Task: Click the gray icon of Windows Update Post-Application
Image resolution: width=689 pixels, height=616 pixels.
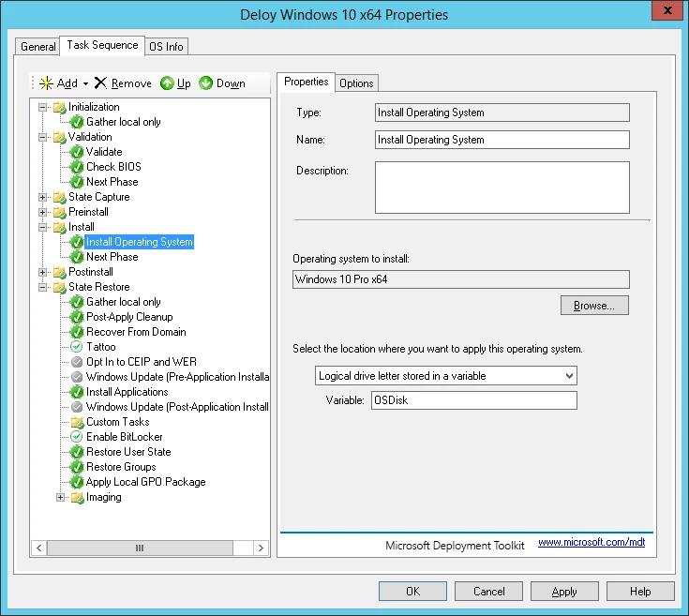Action: click(x=77, y=407)
